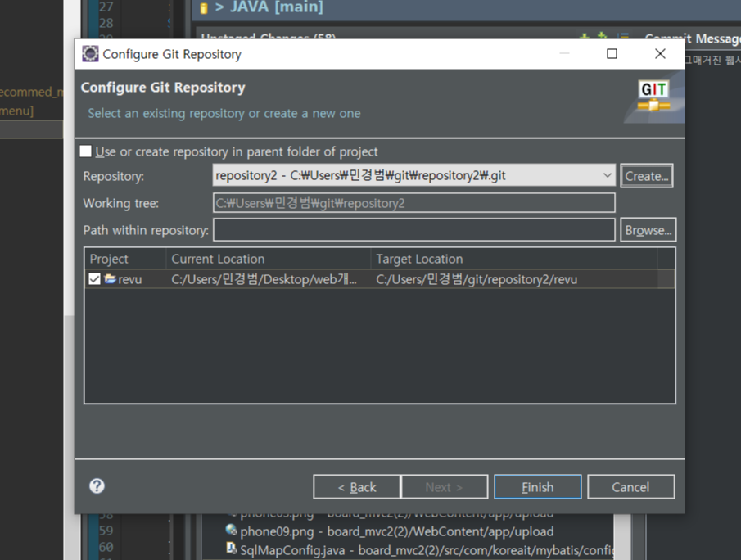
Task: Select phone09.png in background staging list
Action: click(396, 531)
